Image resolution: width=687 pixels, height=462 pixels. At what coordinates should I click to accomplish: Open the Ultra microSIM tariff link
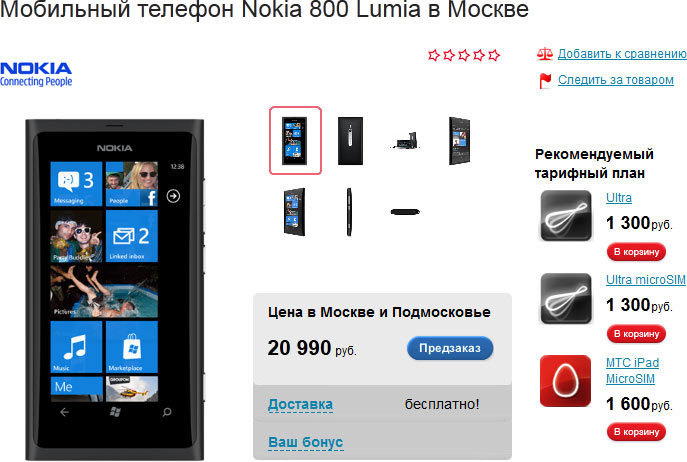tap(645, 280)
